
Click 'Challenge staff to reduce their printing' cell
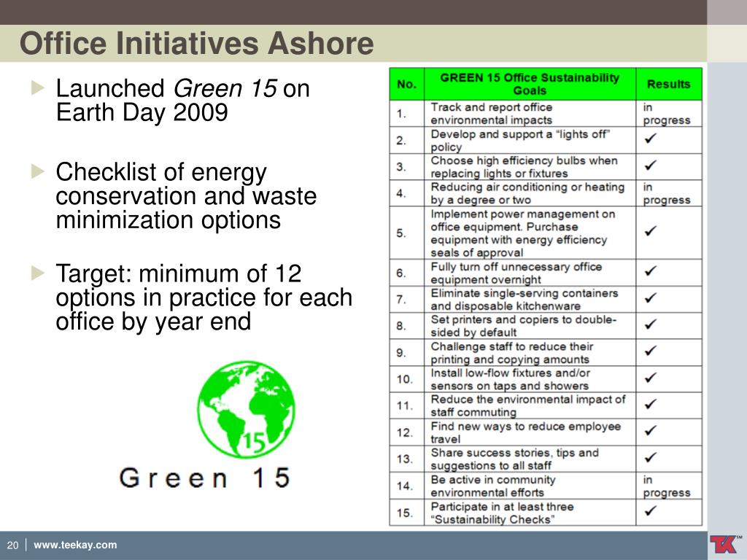coord(530,353)
